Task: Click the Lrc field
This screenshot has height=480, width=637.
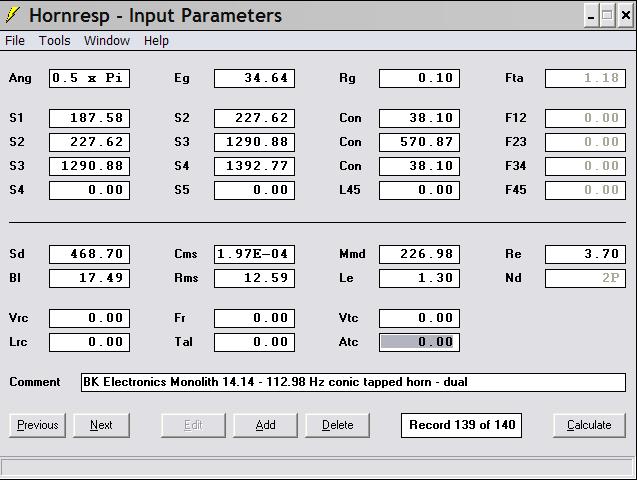Action: (89, 342)
